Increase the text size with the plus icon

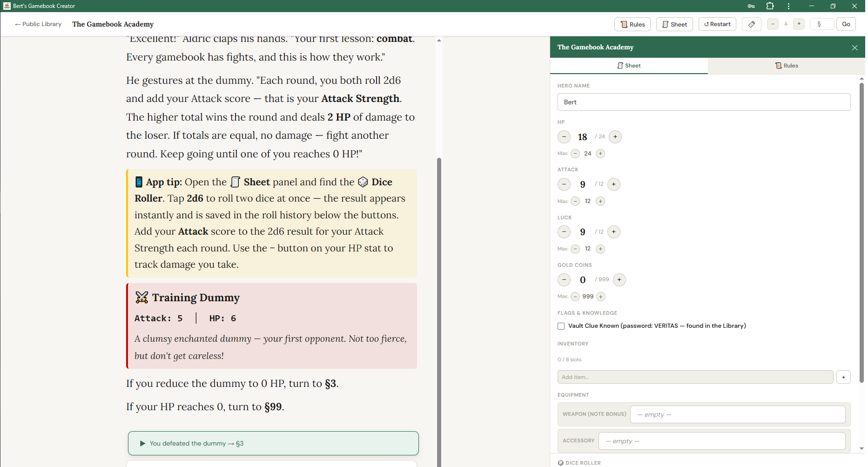[x=799, y=24]
